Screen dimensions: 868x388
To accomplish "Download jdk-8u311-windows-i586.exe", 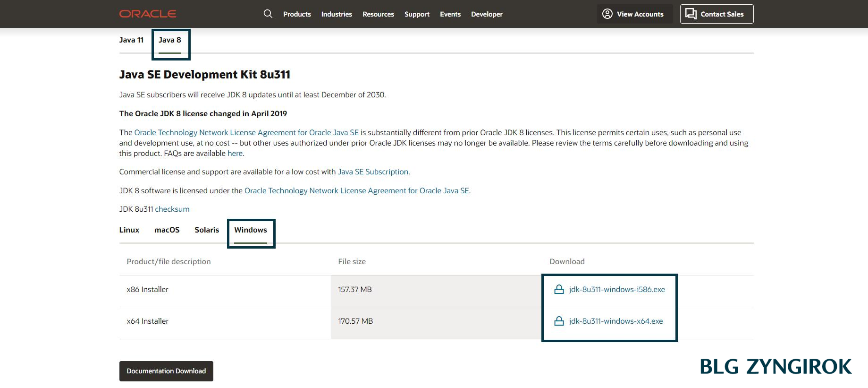I will (617, 289).
